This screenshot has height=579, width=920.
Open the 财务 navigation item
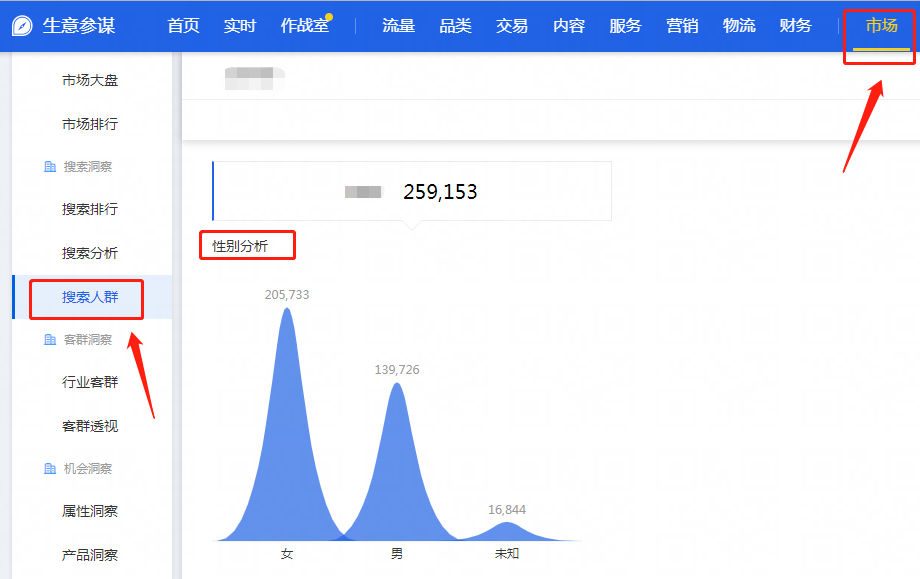pyautogui.click(x=796, y=26)
